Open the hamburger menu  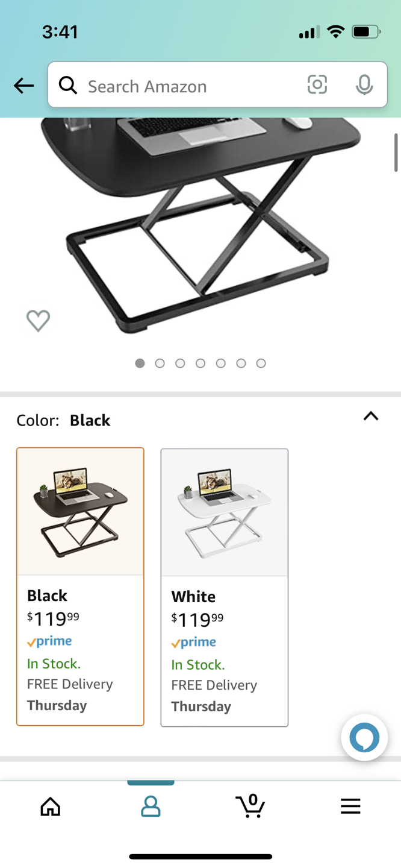[x=350, y=806]
